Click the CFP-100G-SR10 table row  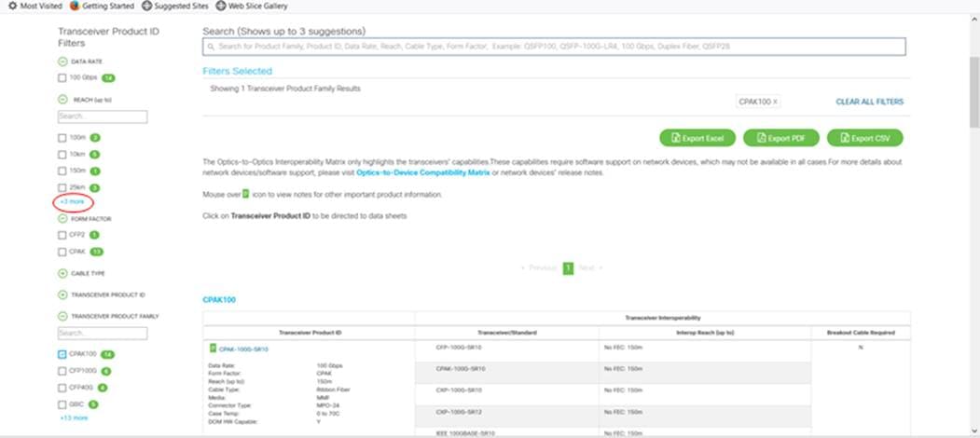click(x=614, y=351)
